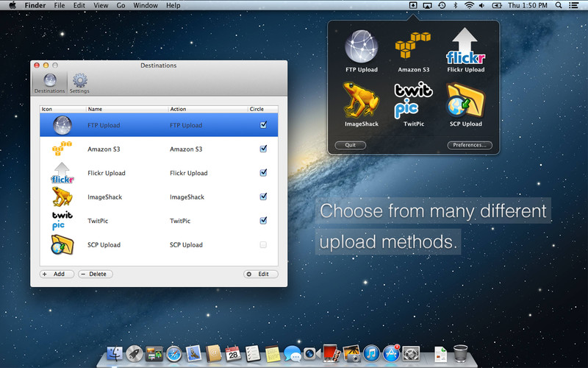Viewport: 588px width, 368px height.
Task: Sort table by Action column header
Action: click(208, 109)
